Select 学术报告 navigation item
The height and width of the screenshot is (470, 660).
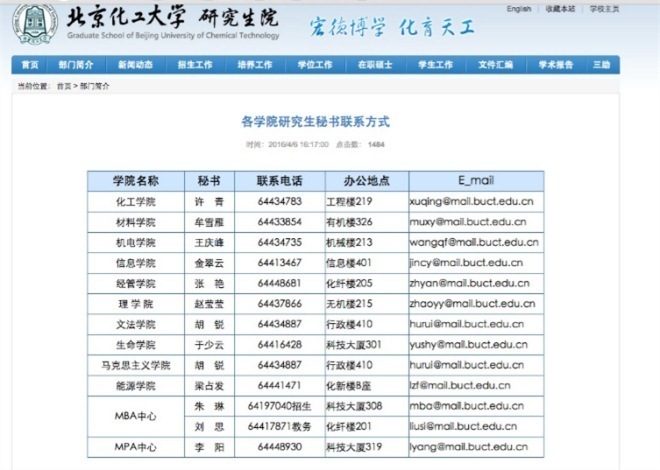(555, 65)
